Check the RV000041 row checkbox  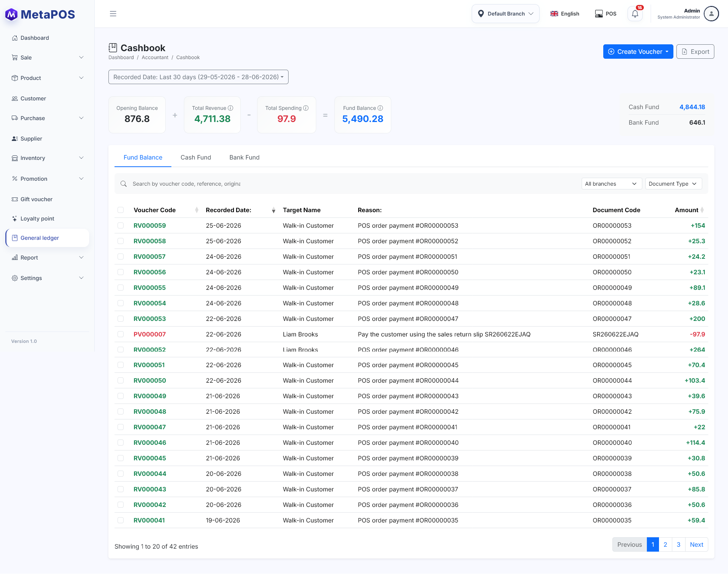pos(121,520)
